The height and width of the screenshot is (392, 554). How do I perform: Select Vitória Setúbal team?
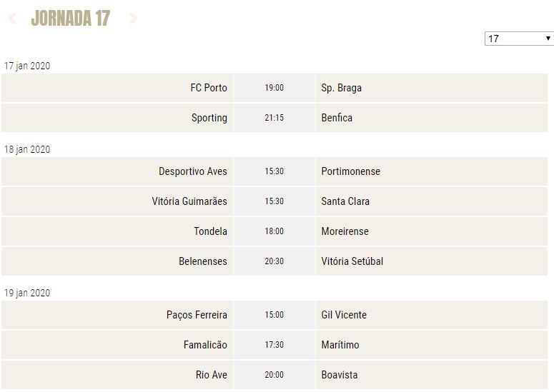pos(352,261)
